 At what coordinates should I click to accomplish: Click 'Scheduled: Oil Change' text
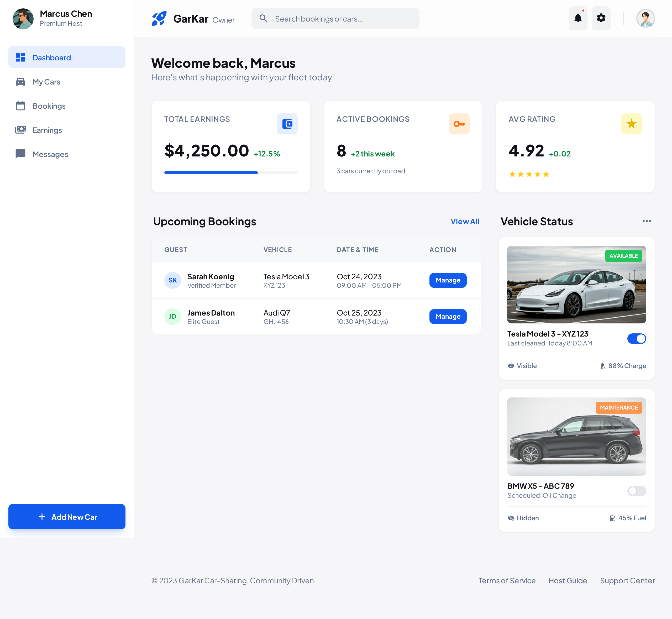click(542, 495)
